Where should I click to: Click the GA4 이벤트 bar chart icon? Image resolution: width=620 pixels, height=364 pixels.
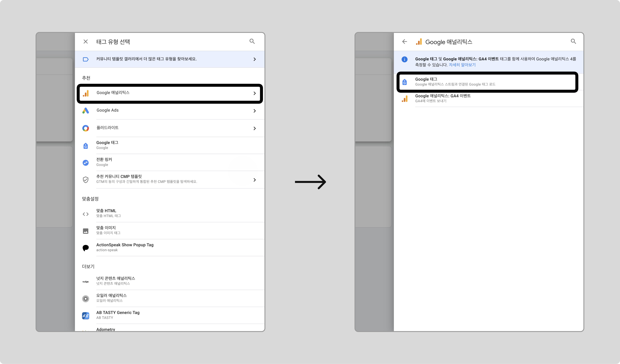(x=404, y=98)
